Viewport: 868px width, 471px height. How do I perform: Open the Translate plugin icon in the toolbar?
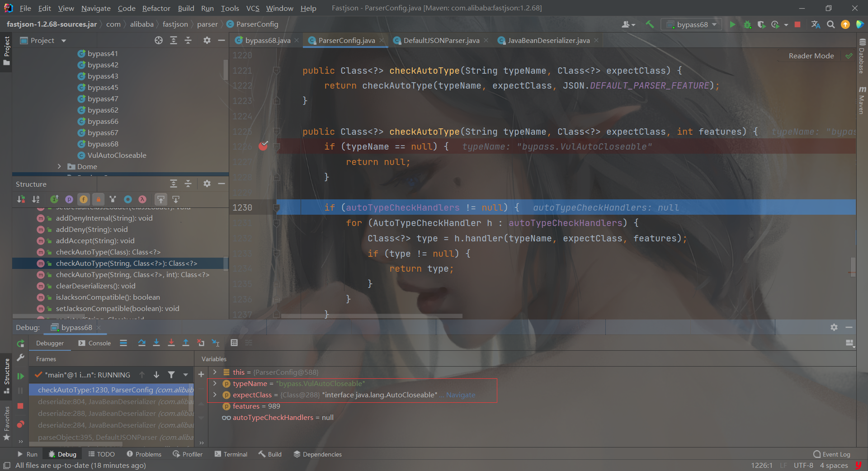[816, 24]
